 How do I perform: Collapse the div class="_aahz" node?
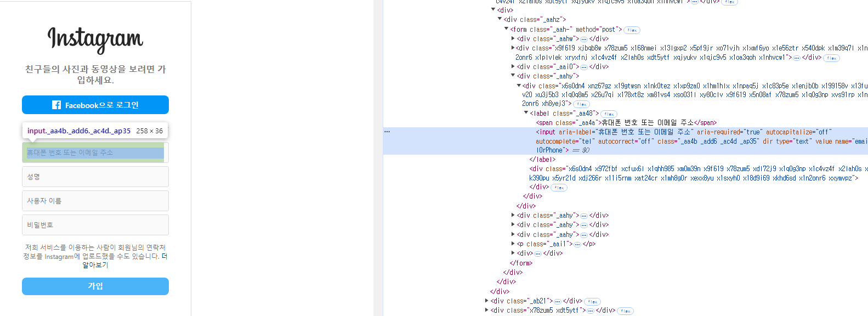[500, 19]
